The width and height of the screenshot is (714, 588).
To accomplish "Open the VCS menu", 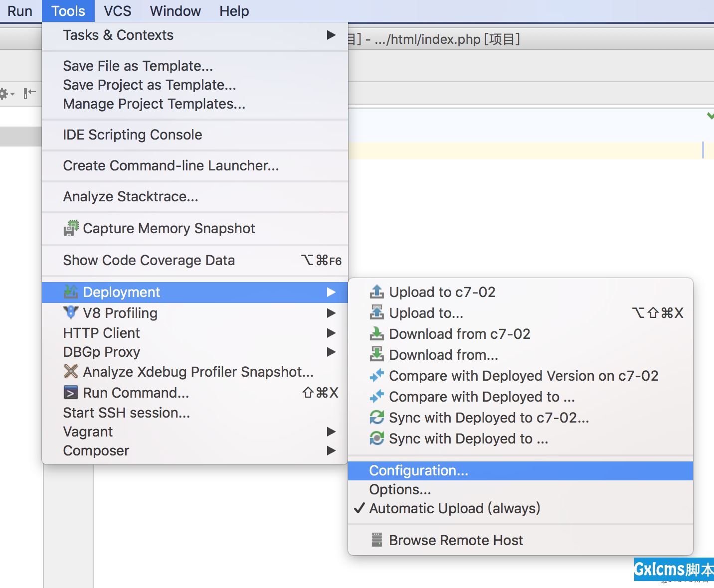I will pos(118,11).
